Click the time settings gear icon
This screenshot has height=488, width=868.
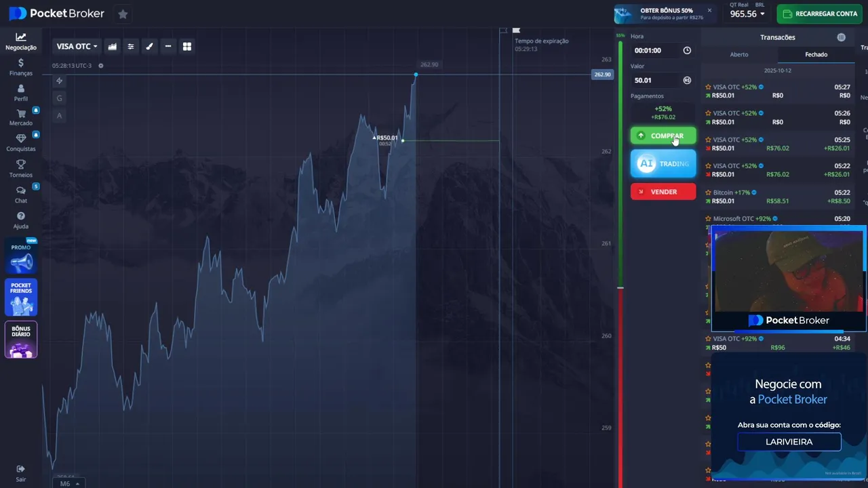(101, 66)
